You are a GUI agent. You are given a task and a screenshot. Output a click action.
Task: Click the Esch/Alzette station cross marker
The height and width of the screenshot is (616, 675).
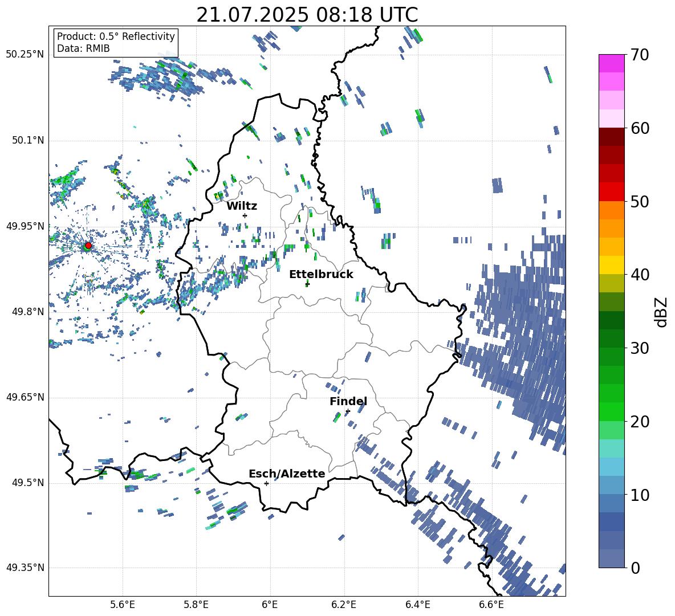(266, 483)
